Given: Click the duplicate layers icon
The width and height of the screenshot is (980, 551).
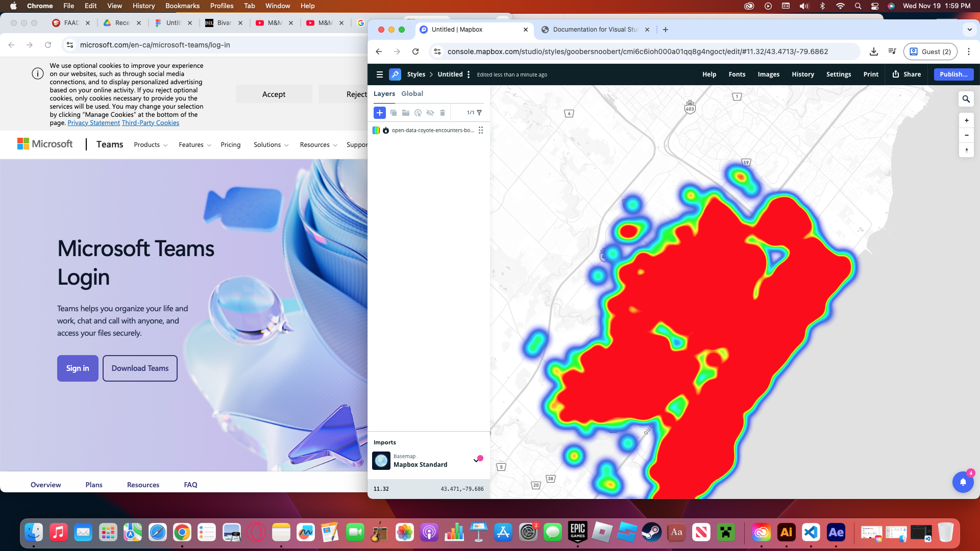Looking at the screenshot, I should point(393,113).
